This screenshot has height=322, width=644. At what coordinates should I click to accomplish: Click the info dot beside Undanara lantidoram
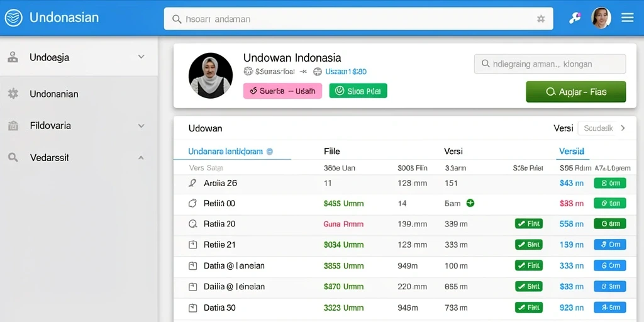pos(270,151)
